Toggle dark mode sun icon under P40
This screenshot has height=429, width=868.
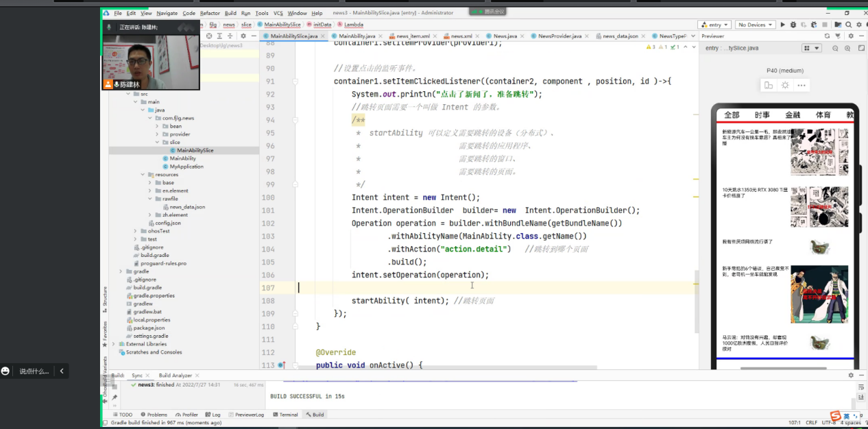(x=785, y=86)
